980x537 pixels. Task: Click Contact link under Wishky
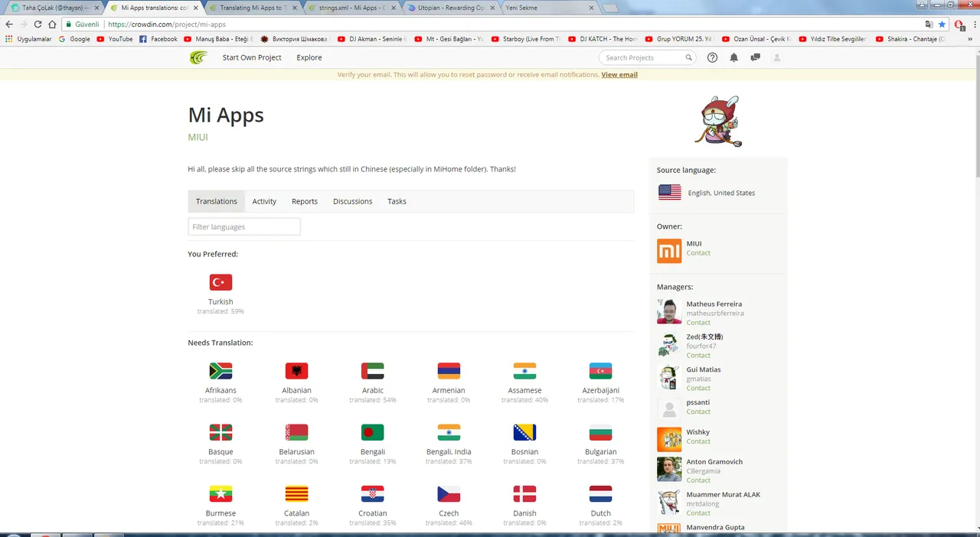click(698, 441)
